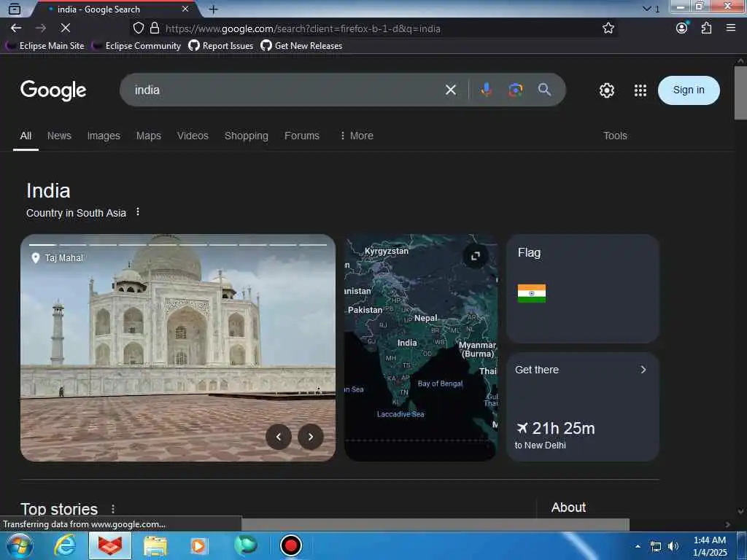
Task: Click the Google logo
Action: click(53, 90)
